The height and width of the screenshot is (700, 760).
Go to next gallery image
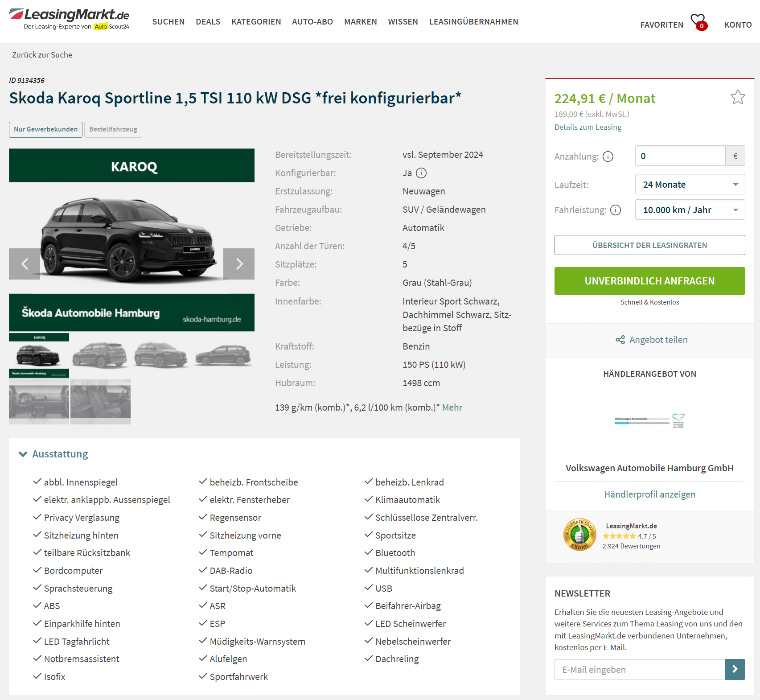[x=239, y=264]
